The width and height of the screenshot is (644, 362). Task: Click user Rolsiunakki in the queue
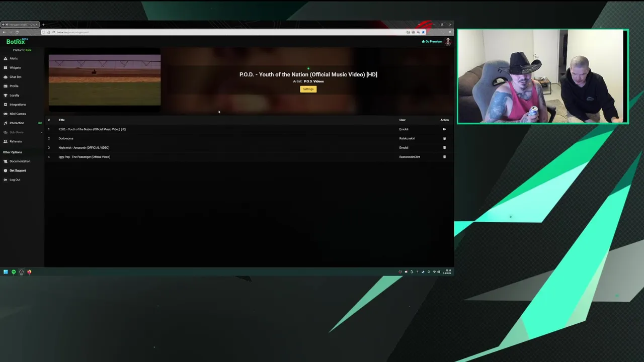point(407,138)
